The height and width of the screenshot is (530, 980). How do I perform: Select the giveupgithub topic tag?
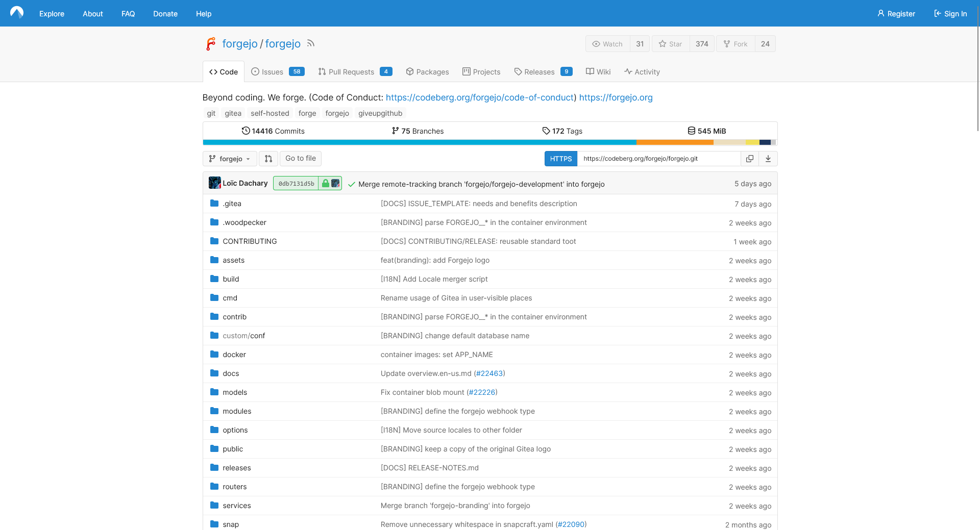pyautogui.click(x=380, y=113)
